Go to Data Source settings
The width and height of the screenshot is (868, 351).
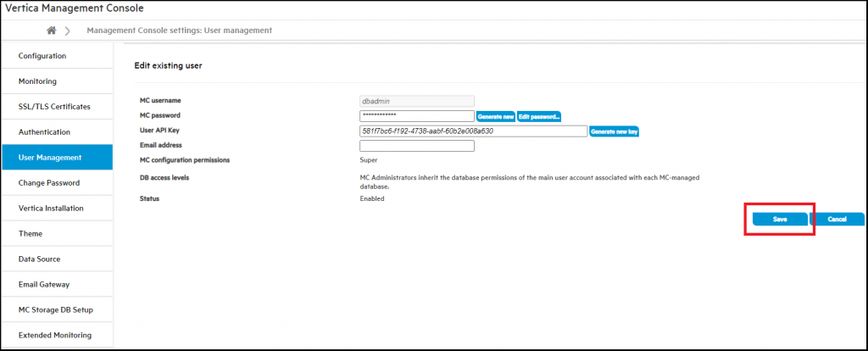tap(57, 259)
